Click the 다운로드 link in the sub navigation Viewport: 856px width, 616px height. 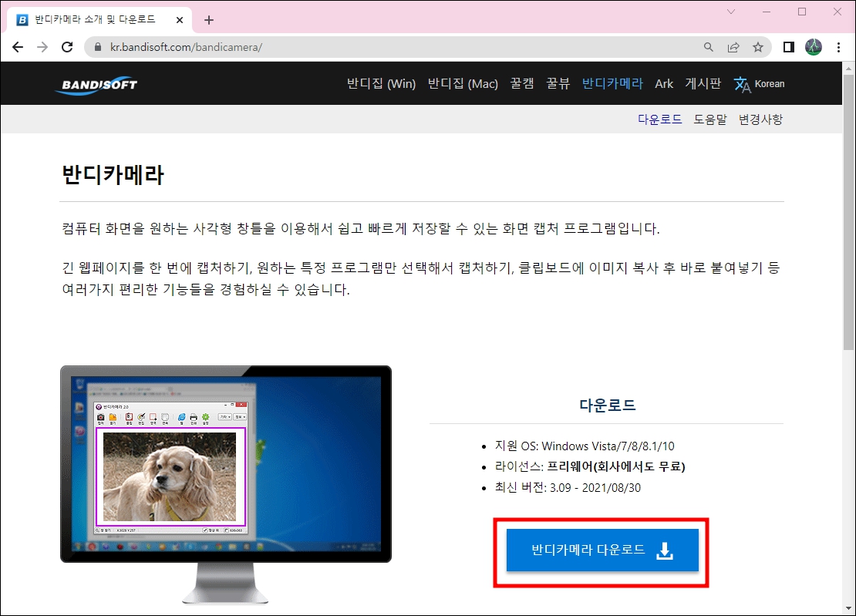660,119
